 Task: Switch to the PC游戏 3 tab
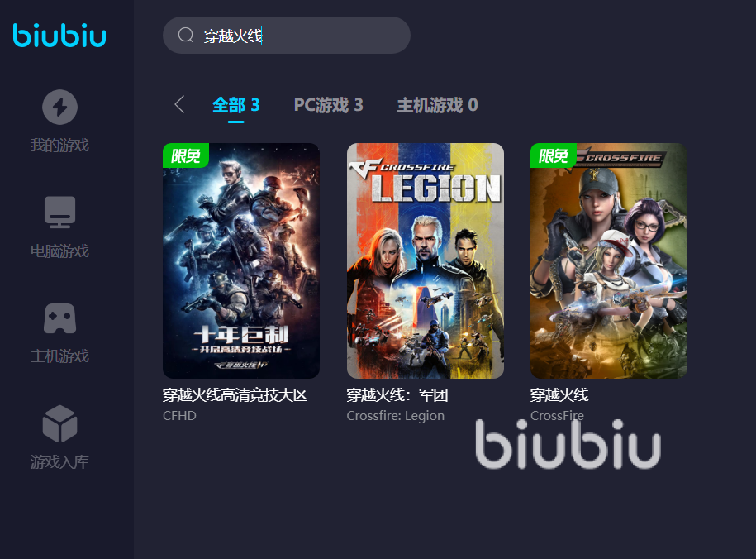(x=328, y=105)
